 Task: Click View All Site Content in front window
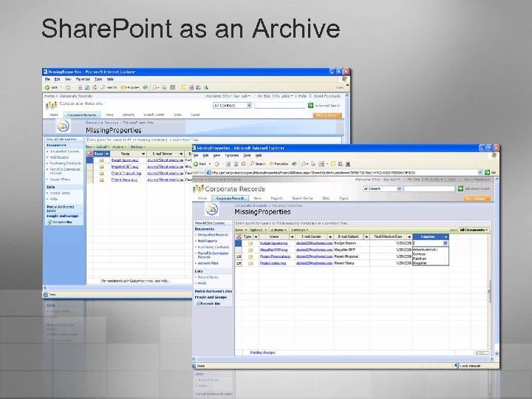click(210, 223)
